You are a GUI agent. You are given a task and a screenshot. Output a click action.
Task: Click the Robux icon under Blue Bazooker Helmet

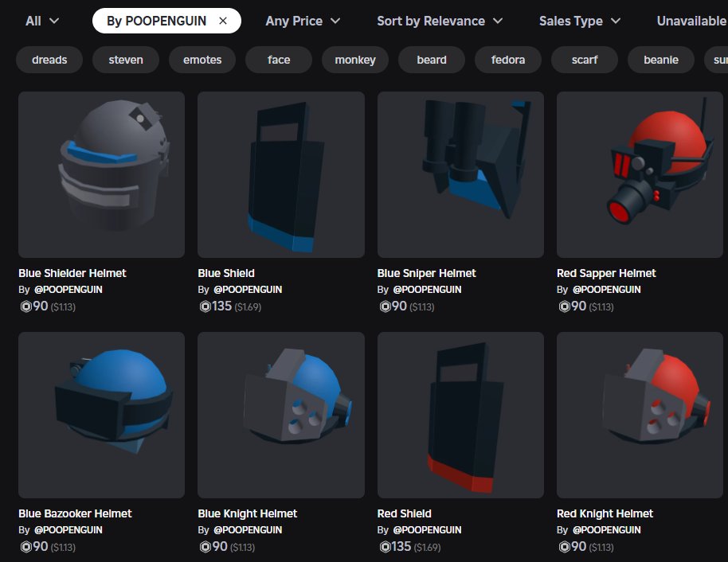26,547
